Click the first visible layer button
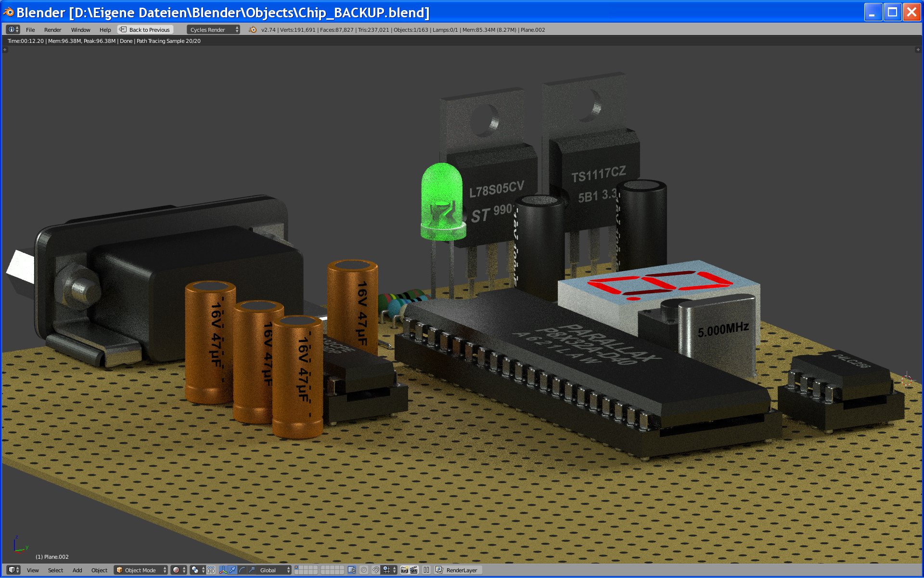The image size is (924, 578). (x=297, y=568)
